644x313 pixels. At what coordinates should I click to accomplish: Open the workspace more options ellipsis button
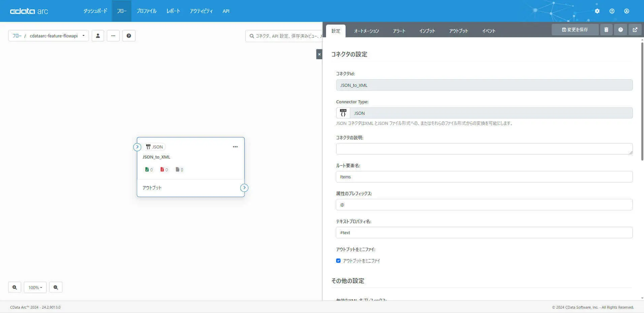pos(113,36)
